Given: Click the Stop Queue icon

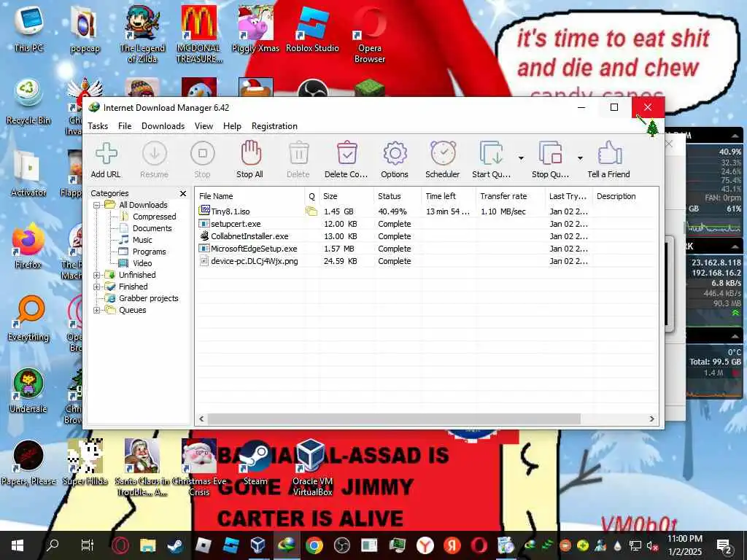Looking at the screenshot, I should [550, 153].
